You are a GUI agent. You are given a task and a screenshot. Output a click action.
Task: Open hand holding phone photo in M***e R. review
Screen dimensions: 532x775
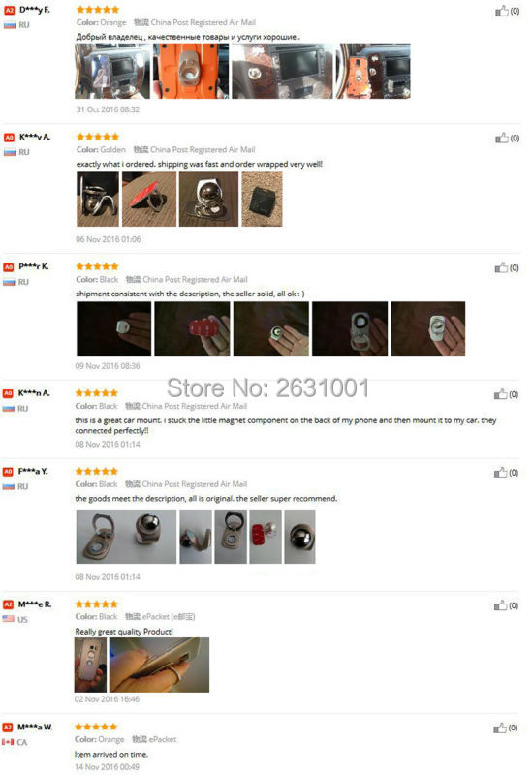tap(159, 665)
